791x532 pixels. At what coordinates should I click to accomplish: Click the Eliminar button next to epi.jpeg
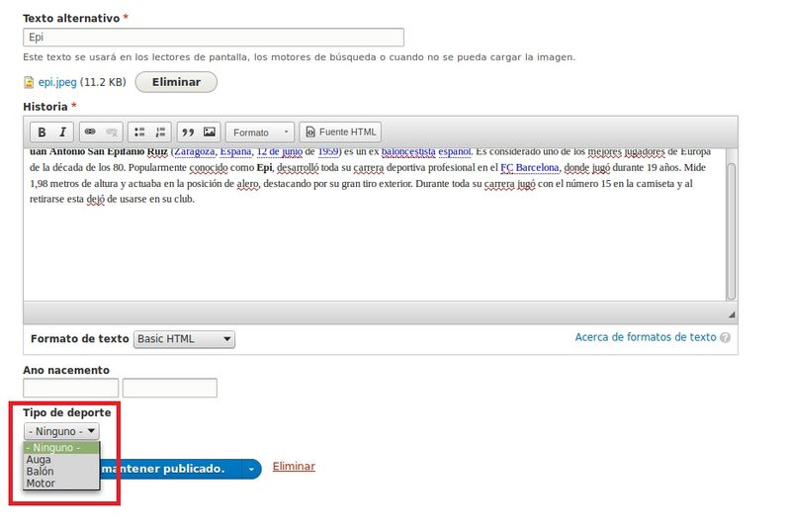click(x=176, y=82)
